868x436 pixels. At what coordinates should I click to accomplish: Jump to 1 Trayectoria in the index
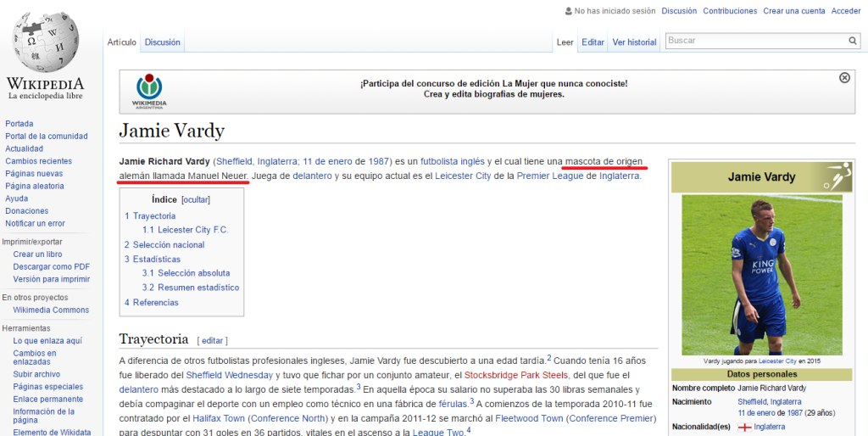150,216
